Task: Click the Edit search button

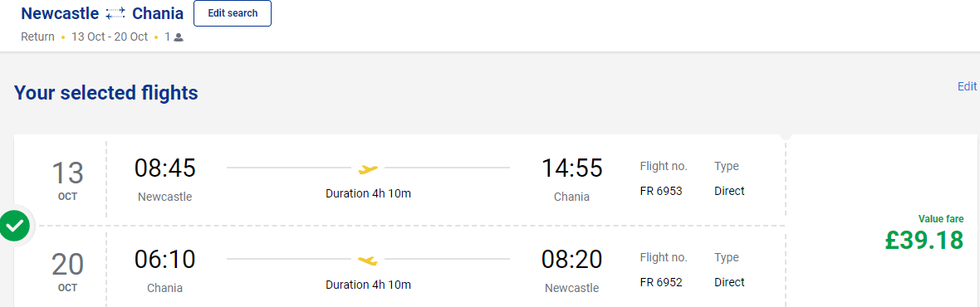Action: coord(232,13)
